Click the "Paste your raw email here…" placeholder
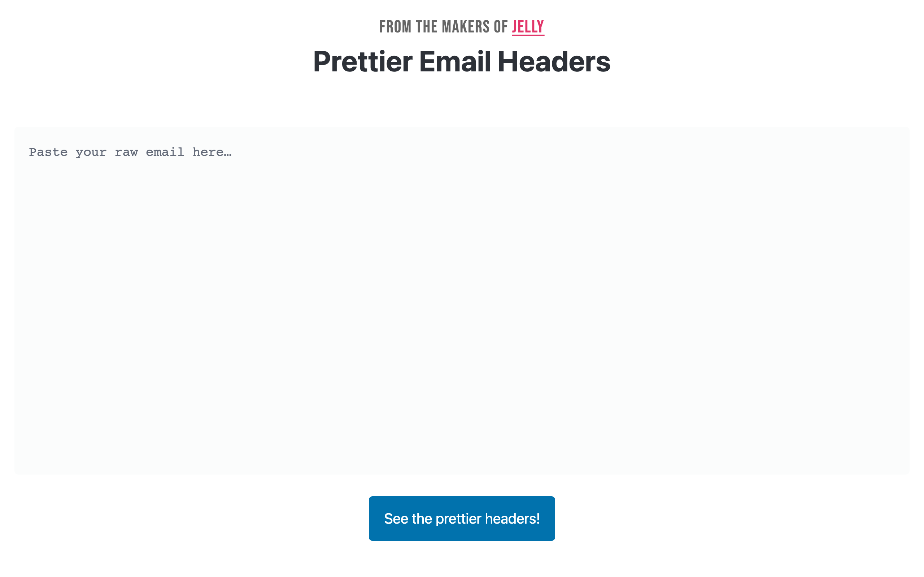Image resolution: width=924 pixels, height=577 pixels. [130, 152]
